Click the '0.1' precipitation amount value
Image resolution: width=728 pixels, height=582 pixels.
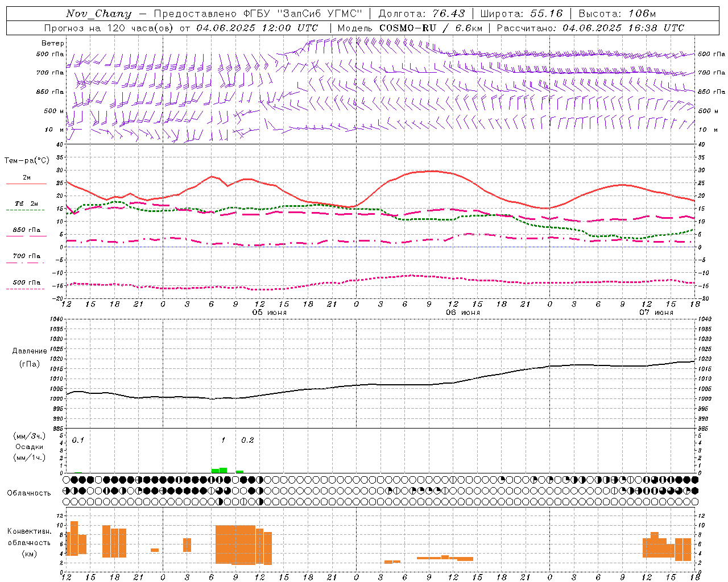(x=78, y=440)
